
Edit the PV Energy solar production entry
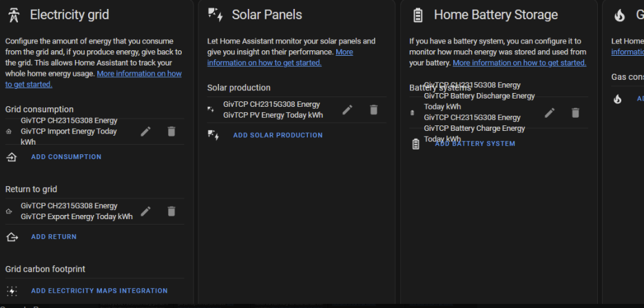(x=347, y=110)
